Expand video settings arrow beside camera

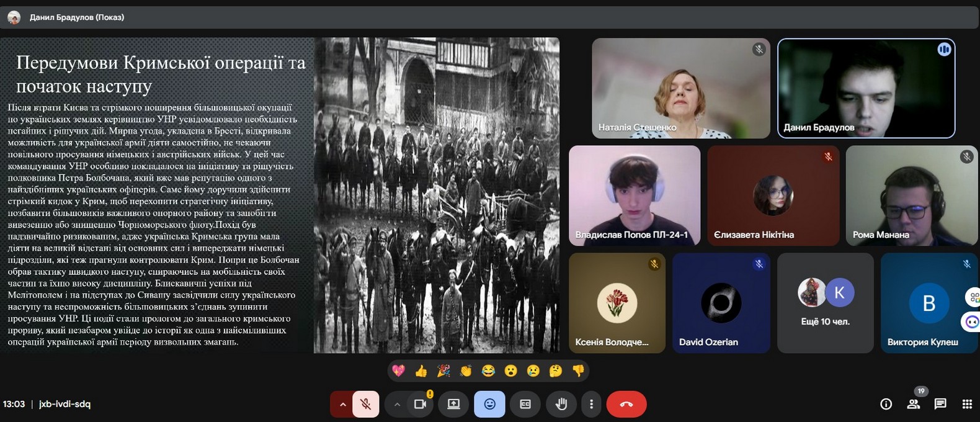pos(397,405)
